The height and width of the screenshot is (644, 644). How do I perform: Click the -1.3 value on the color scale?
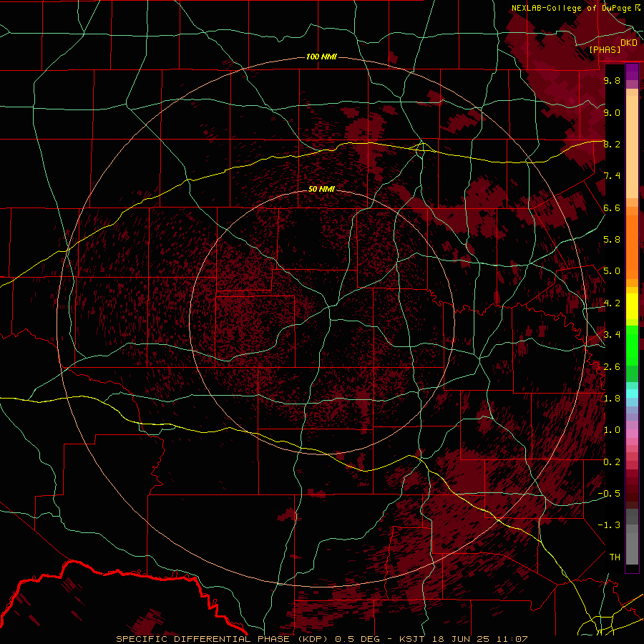point(609,525)
